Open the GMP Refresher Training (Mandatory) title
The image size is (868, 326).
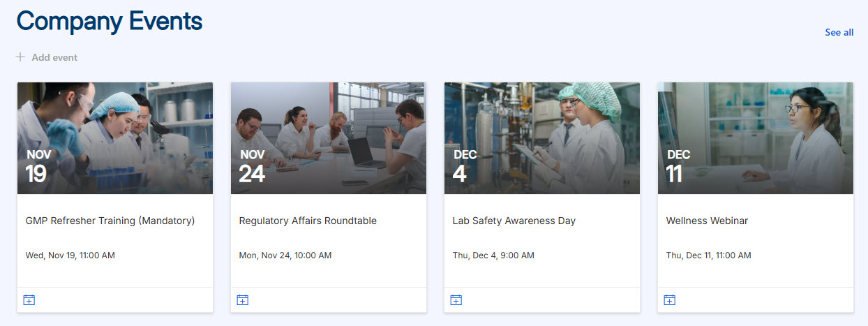pyautogui.click(x=110, y=221)
